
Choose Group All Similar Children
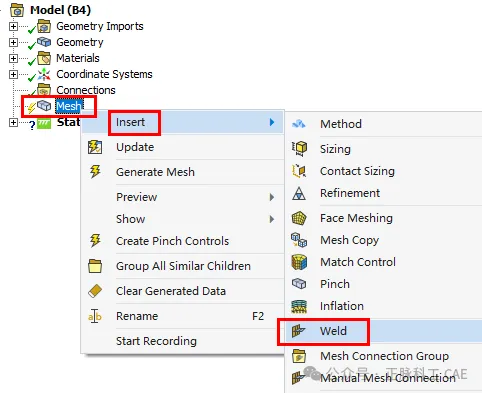[x=183, y=266]
